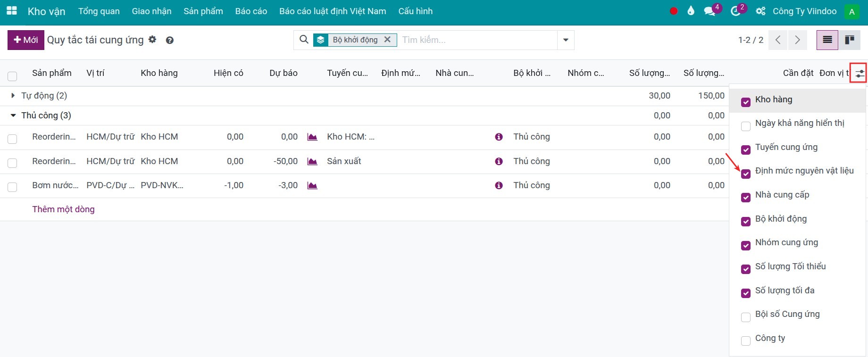Click the red recording dot icon
This screenshot has width=868, height=357.
[x=674, y=11]
